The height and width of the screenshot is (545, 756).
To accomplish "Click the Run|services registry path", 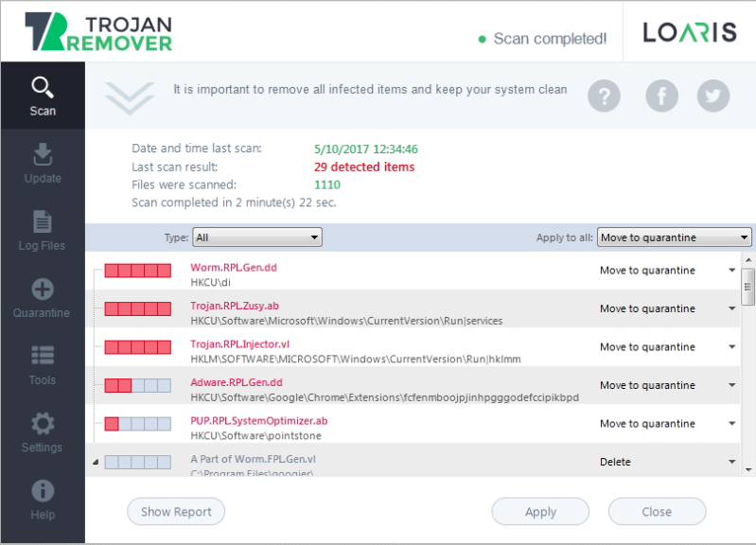I will click(346, 321).
